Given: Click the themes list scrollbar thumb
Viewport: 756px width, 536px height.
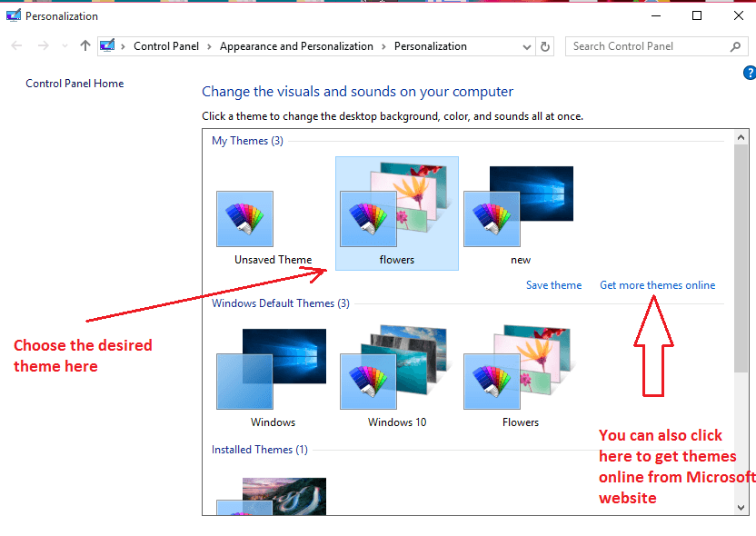Looking at the screenshot, I should [741, 258].
